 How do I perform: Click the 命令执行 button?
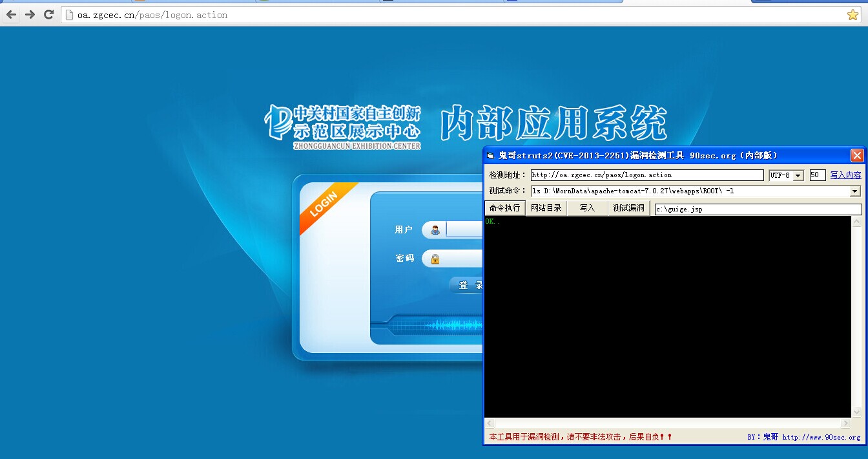pyautogui.click(x=504, y=208)
